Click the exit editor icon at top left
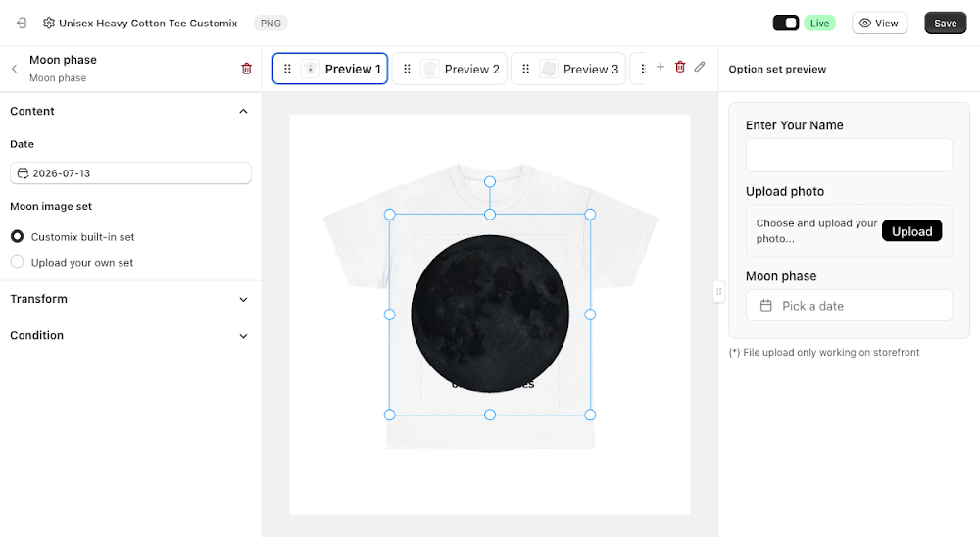Image resolution: width=980 pixels, height=537 pixels. [22, 24]
